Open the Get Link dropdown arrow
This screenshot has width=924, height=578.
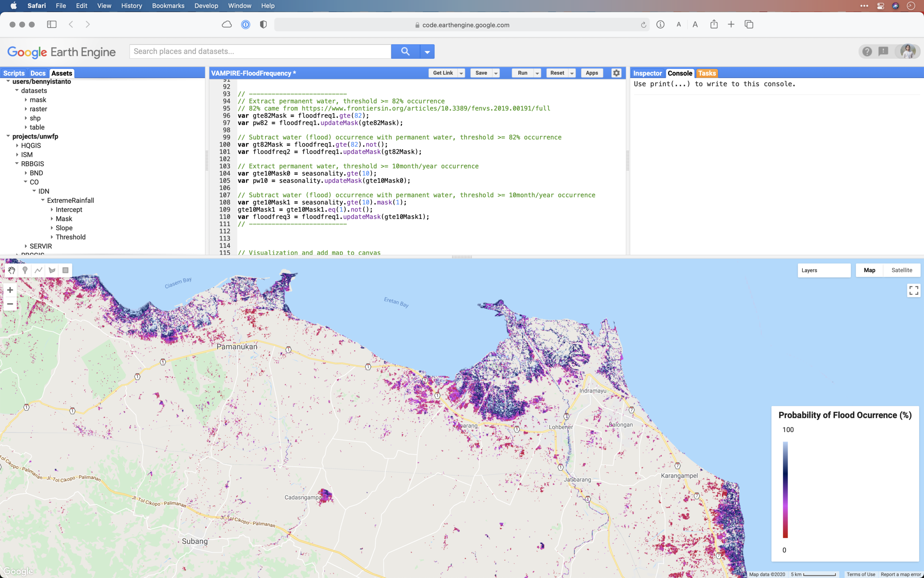(461, 73)
